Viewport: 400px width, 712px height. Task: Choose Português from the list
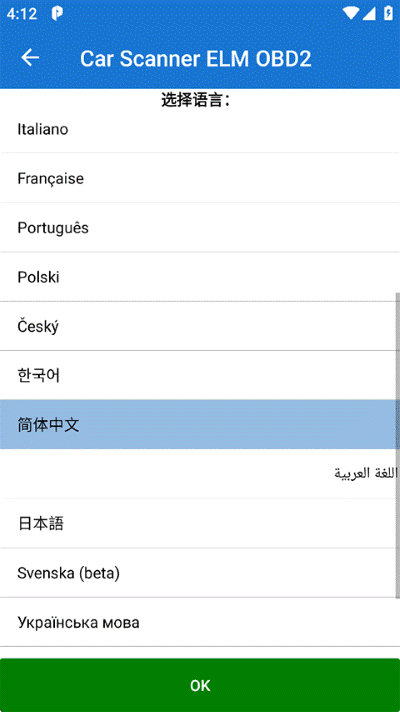[x=200, y=227]
